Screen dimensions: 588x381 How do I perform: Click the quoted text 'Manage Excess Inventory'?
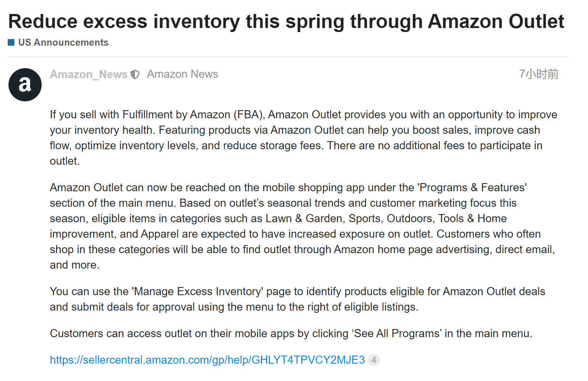coord(197,291)
